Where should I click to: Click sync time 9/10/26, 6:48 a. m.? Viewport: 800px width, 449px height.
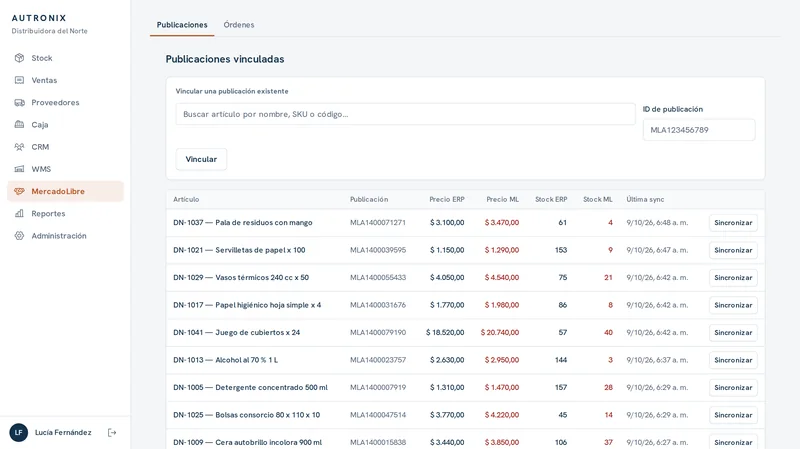click(x=657, y=222)
